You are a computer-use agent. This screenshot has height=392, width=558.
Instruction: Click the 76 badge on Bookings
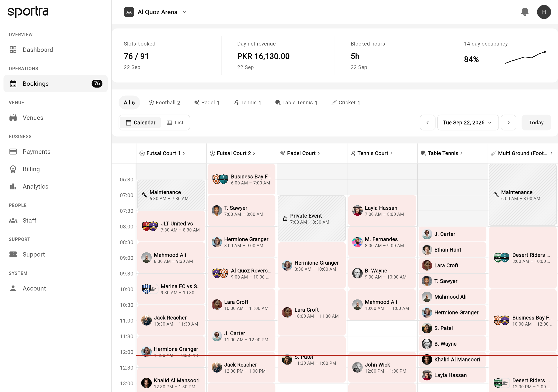97,84
